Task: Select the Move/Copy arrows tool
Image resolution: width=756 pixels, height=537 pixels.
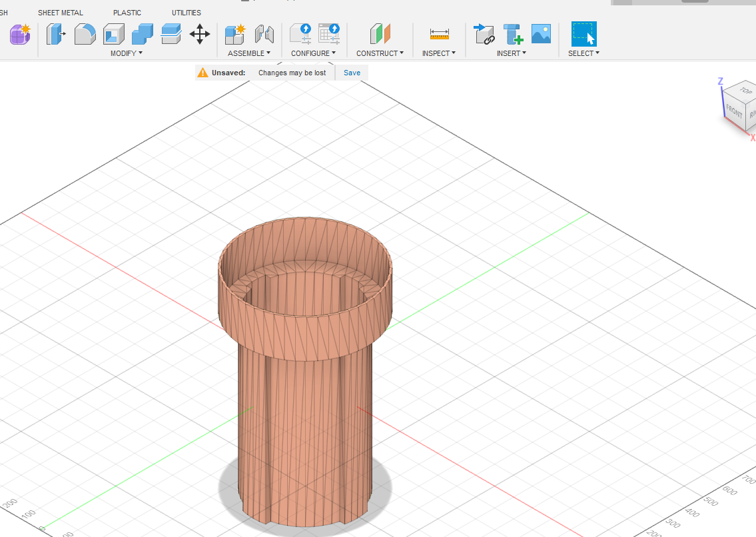Action: (200, 34)
